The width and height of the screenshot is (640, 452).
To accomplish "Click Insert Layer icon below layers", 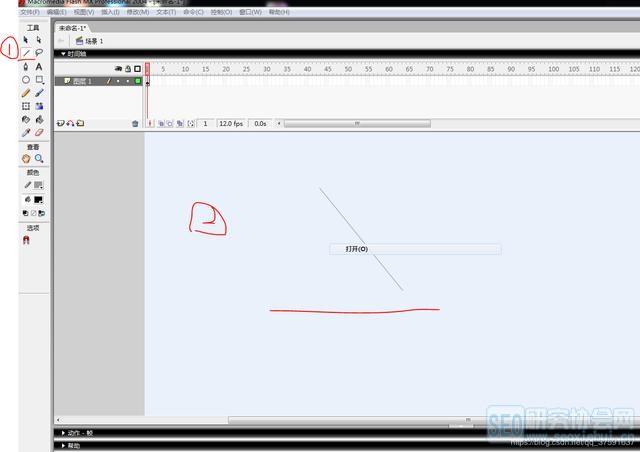I will click(60, 123).
